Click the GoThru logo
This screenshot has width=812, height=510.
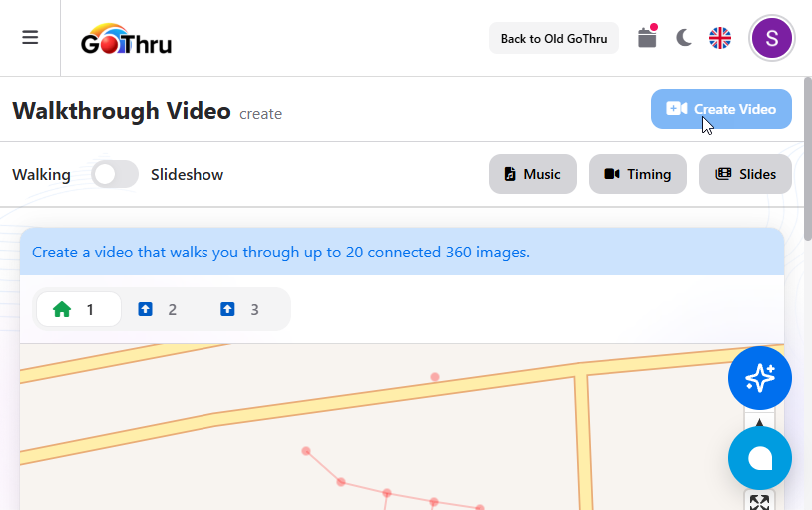click(x=126, y=40)
